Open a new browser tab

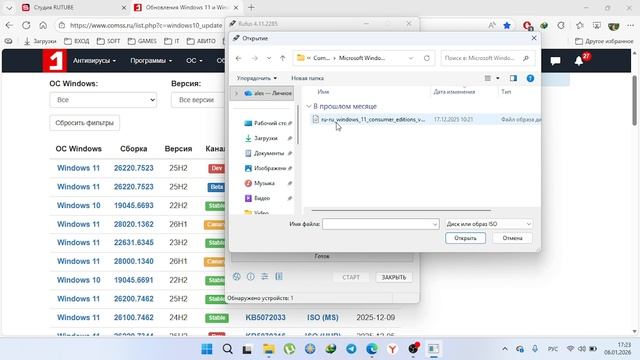(251, 7)
